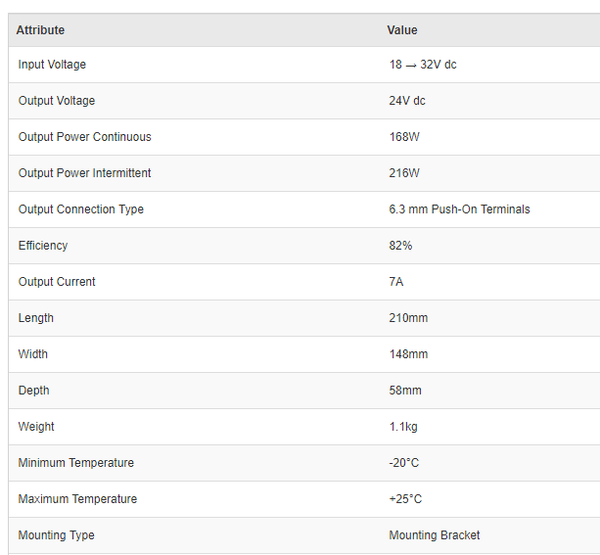Select the Output Current label

coord(57,282)
